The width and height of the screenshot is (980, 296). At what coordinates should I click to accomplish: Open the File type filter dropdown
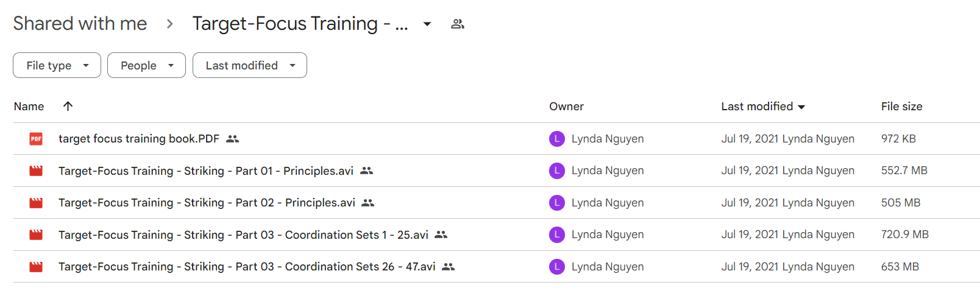(x=57, y=65)
